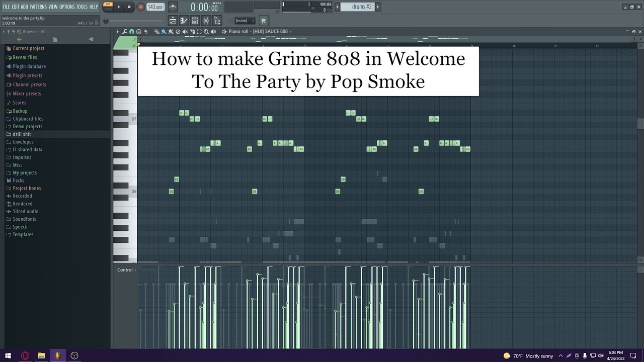
Task: Open the piano roll options arrow menu
Action: [118, 32]
